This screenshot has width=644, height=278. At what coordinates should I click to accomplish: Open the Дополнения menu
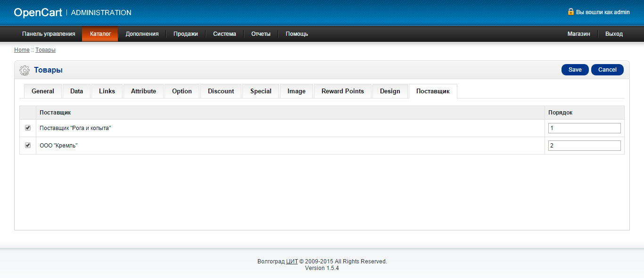142,34
